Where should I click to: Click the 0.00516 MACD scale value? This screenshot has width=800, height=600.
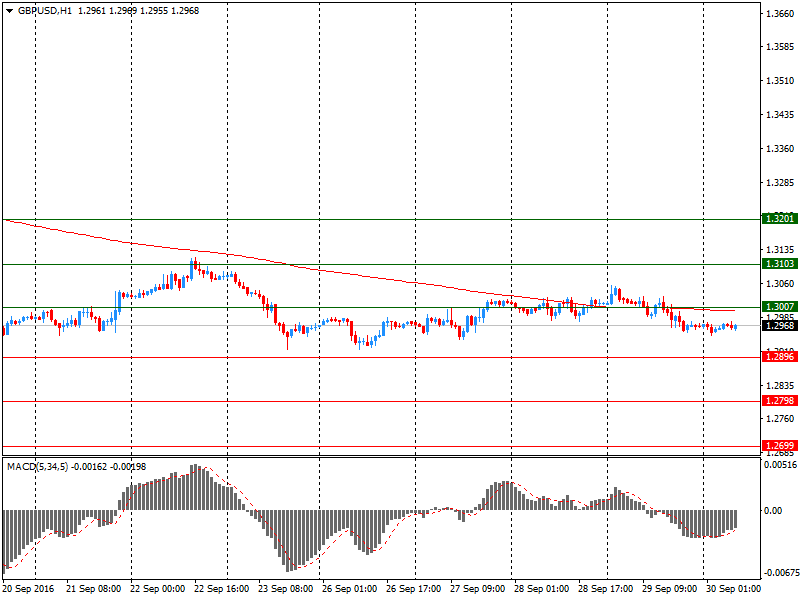point(780,465)
